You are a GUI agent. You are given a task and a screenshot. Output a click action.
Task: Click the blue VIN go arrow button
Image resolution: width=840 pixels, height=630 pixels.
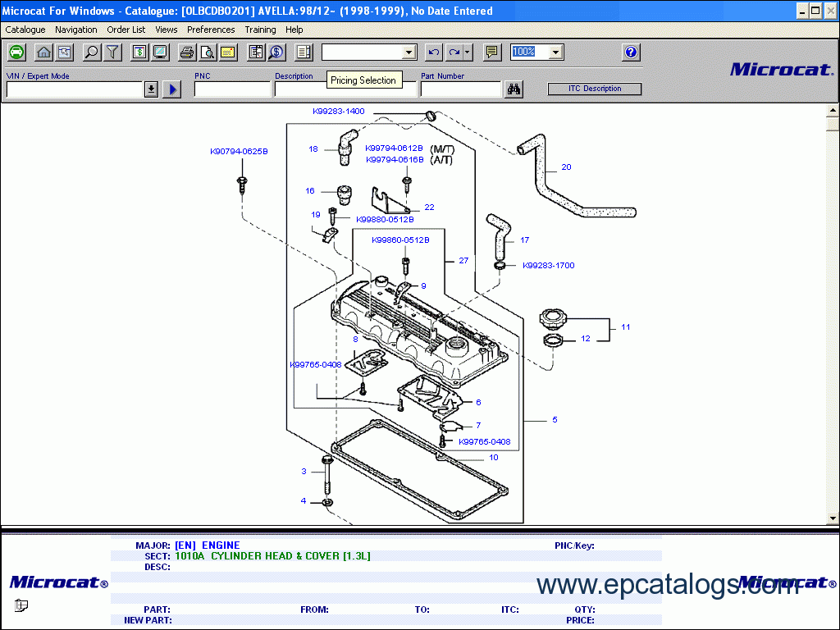click(x=171, y=89)
